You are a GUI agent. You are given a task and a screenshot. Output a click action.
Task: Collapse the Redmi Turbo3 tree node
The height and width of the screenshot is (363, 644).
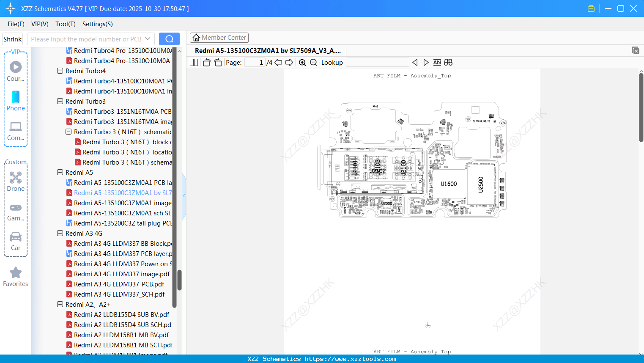[60, 102]
